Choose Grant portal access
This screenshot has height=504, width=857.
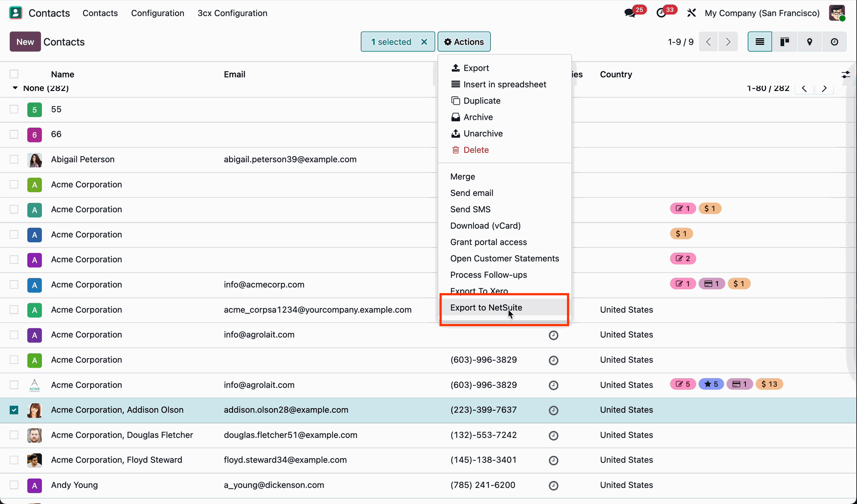[x=505, y=242]
